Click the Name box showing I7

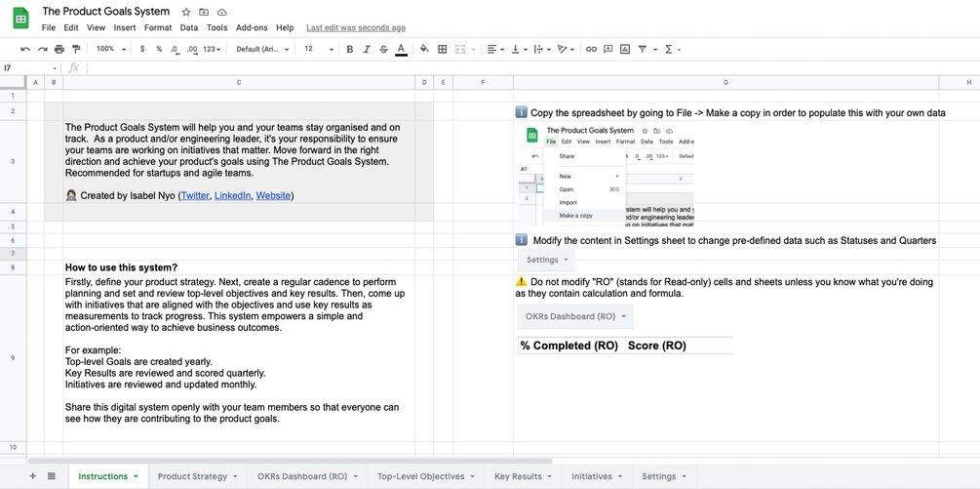30,67
